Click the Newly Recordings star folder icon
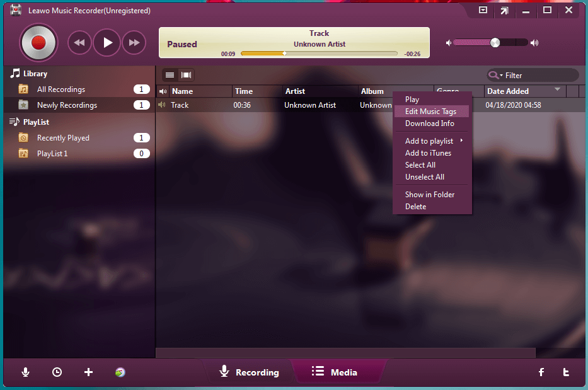 pyautogui.click(x=23, y=105)
